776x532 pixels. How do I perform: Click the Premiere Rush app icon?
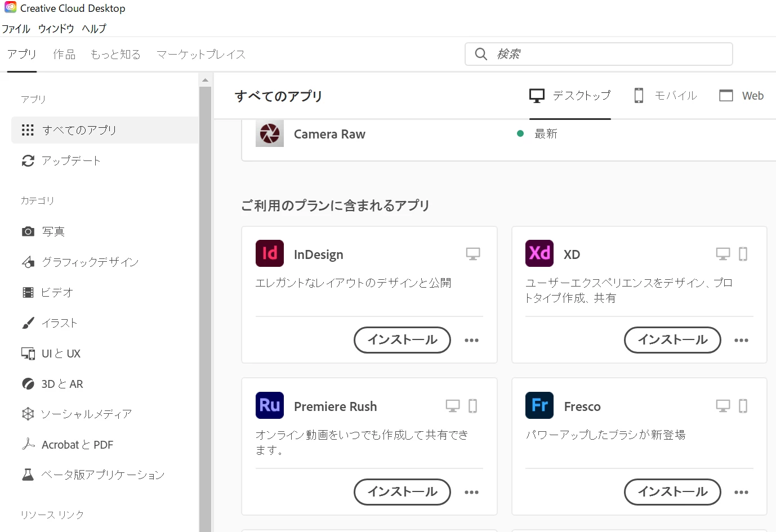click(270, 405)
